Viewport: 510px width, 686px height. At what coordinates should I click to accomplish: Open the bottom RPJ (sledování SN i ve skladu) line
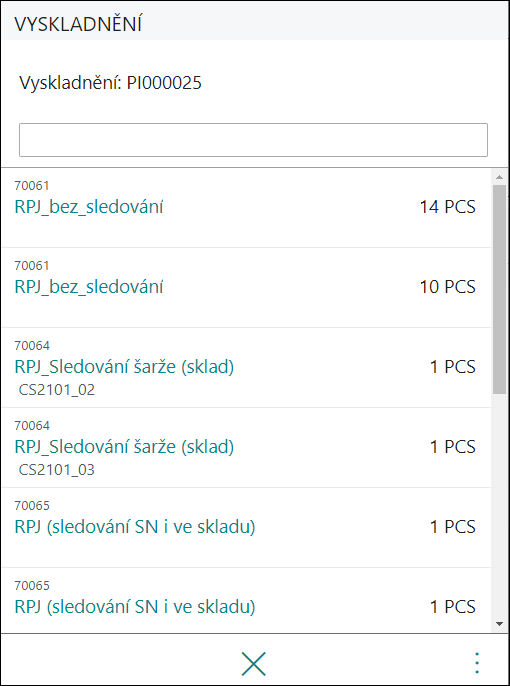tap(246, 600)
